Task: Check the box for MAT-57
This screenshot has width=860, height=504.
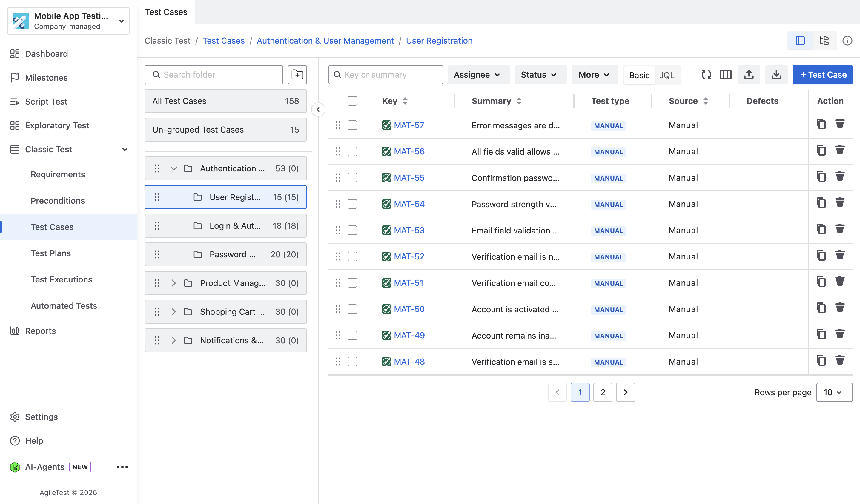Action: pyautogui.click(x=352, y=125)
